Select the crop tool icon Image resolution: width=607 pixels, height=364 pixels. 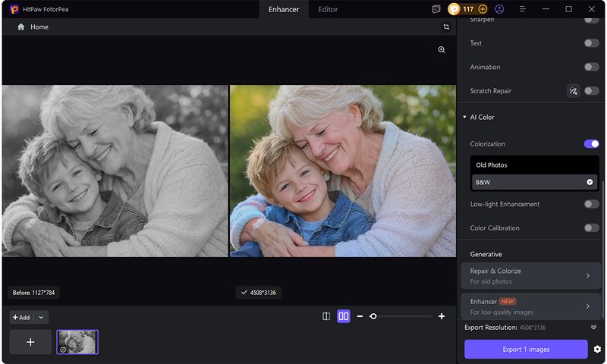click(446, 27)
